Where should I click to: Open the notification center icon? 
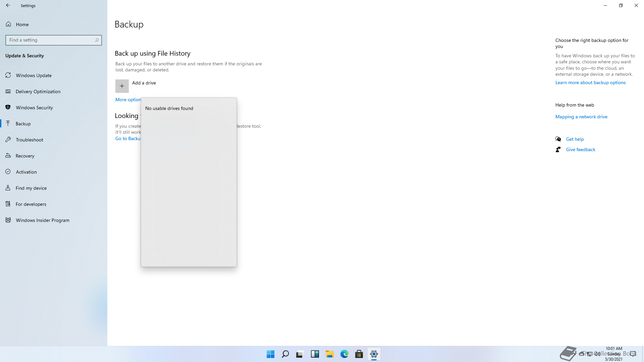pyautogui.click(x=633, y=354)
